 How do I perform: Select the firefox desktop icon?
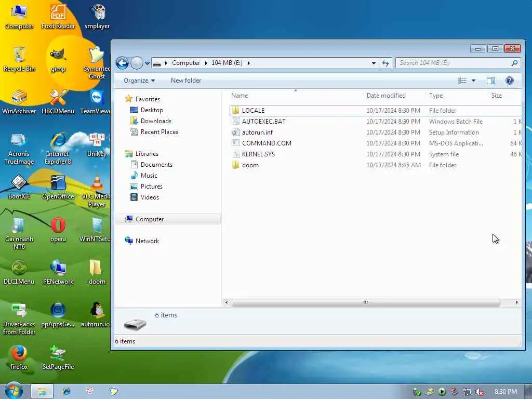pos(19,357)
